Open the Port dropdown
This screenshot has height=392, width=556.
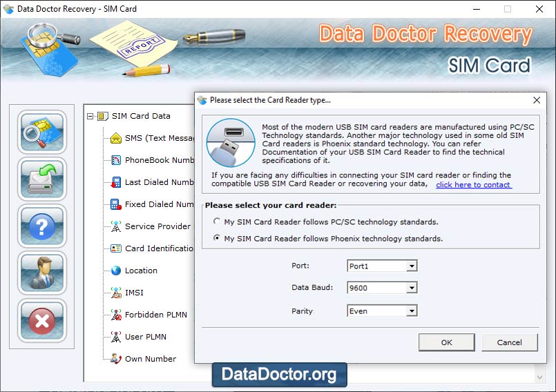coord(412,266)
